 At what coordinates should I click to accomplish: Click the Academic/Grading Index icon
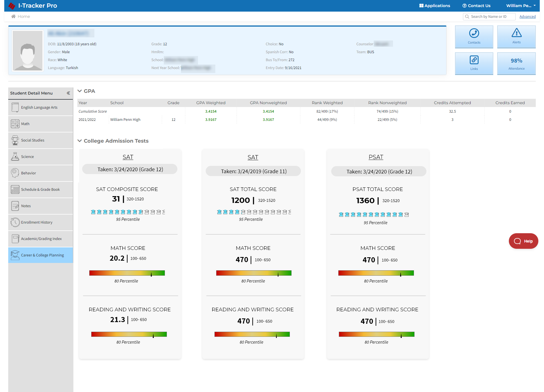(x=15, y=239)
